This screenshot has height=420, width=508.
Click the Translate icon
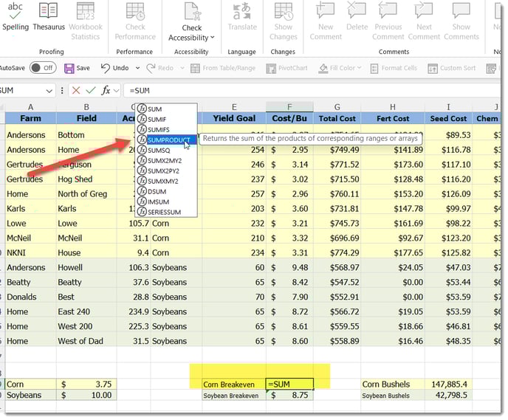point(242,11)
